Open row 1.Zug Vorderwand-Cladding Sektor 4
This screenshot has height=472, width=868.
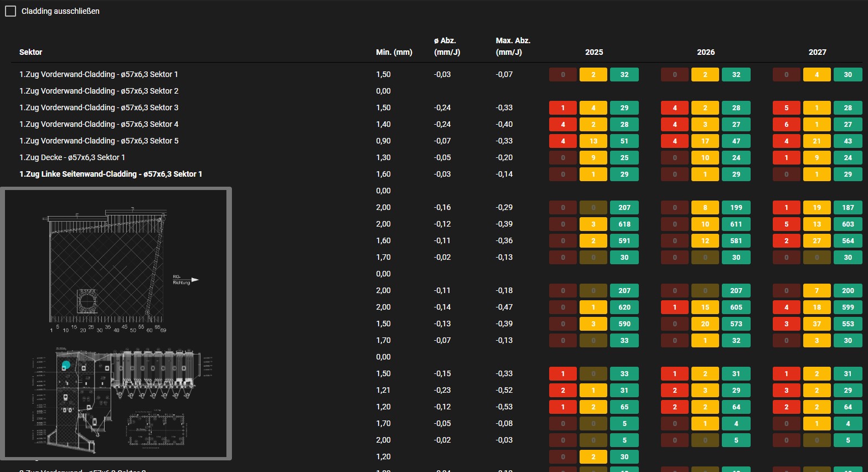(99, 124)
